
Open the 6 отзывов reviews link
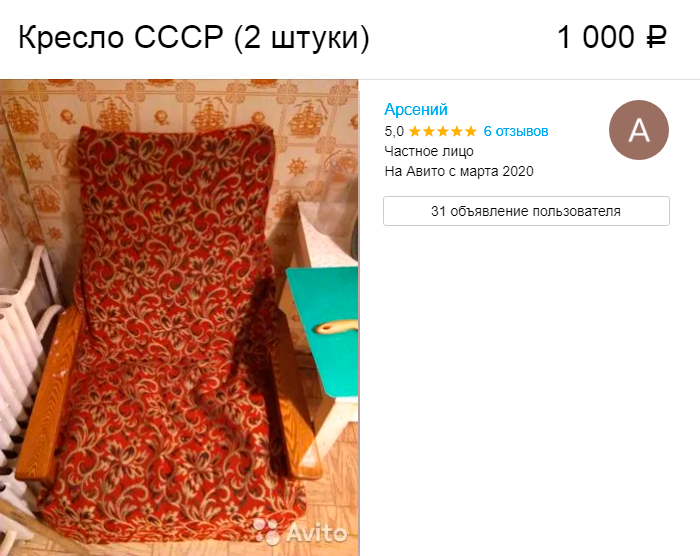[516, 131]
